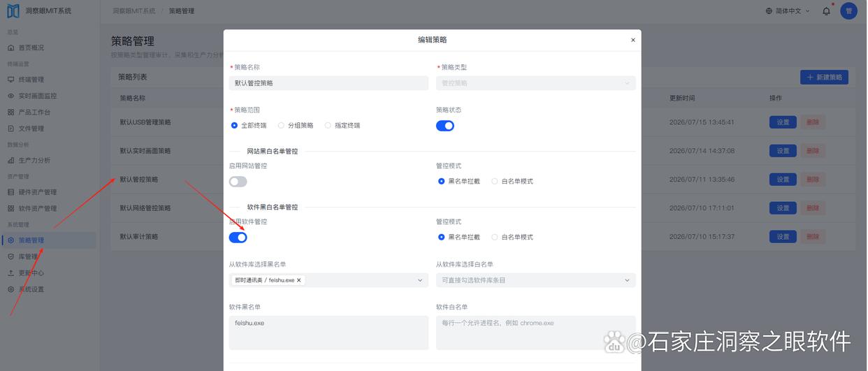Toggle the 启用网站管控 switch
The width and height of the screenshot is (868, 371).
tap(238, 182)
